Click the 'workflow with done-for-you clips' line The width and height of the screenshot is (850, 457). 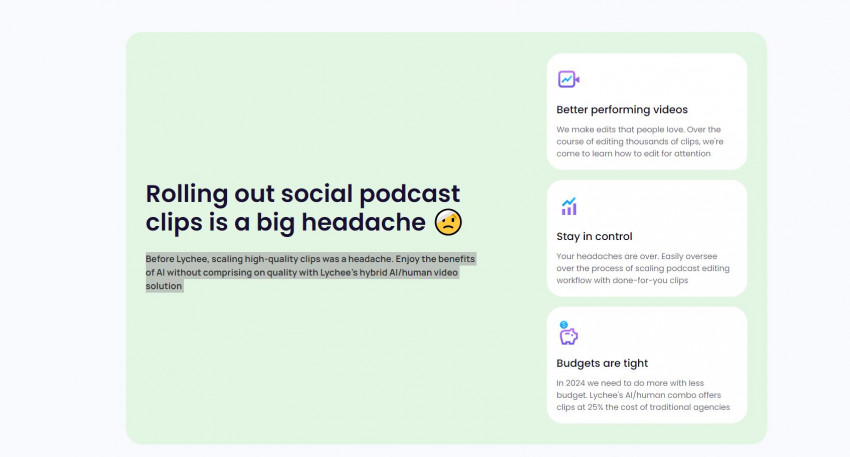coord(622,281)
